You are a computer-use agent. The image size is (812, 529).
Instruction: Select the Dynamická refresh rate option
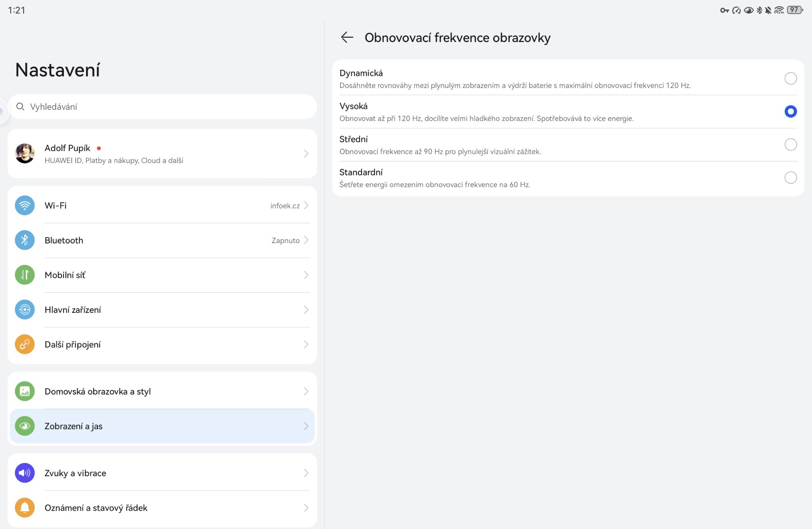(x=790, y=79)
